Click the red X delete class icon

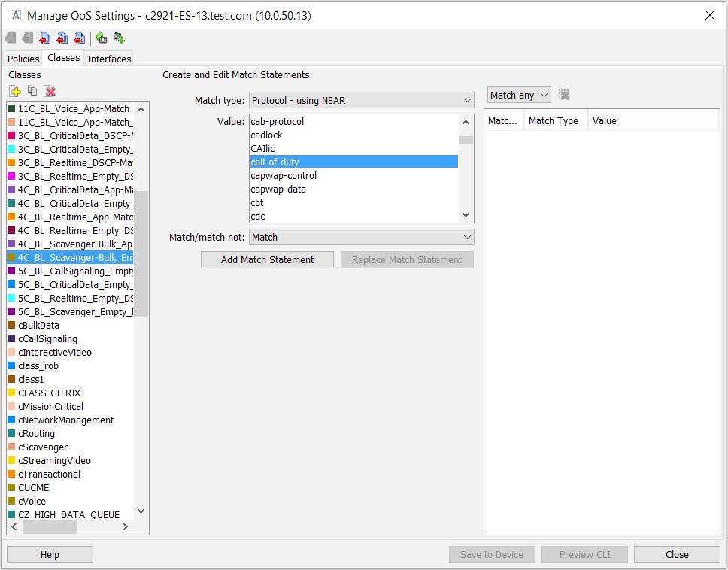pos(50,91)
